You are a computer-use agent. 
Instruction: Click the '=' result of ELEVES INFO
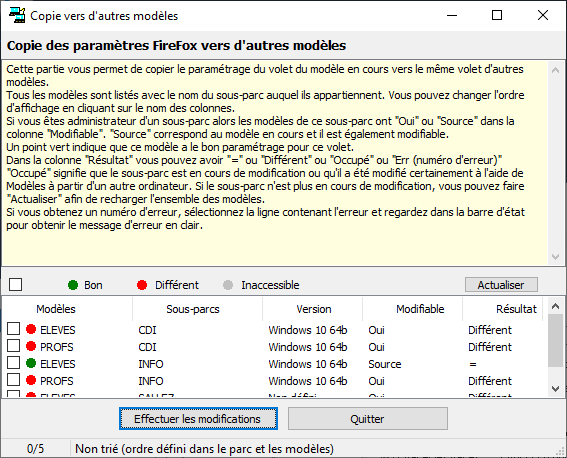click(473, 364)
